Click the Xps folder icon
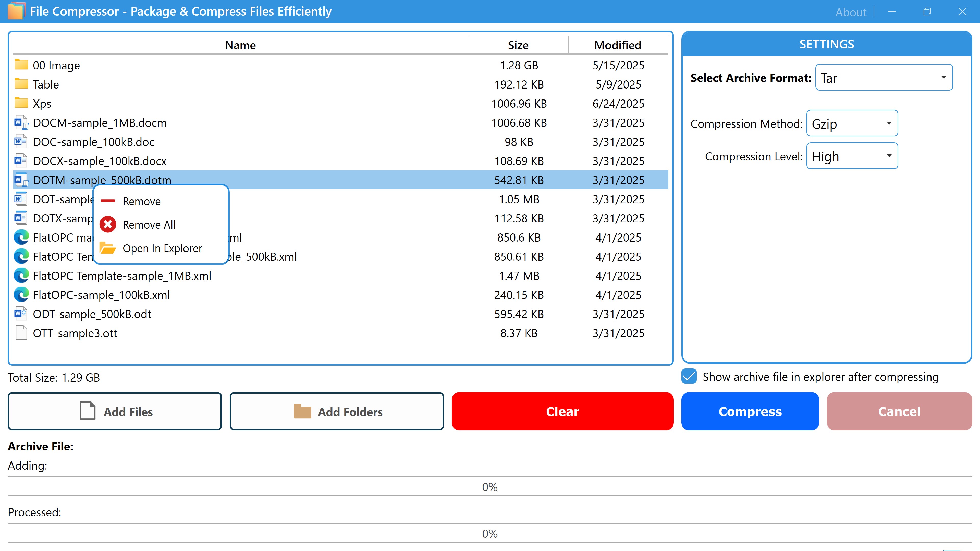Screen dimensions: 980x551 pos(21,103)
